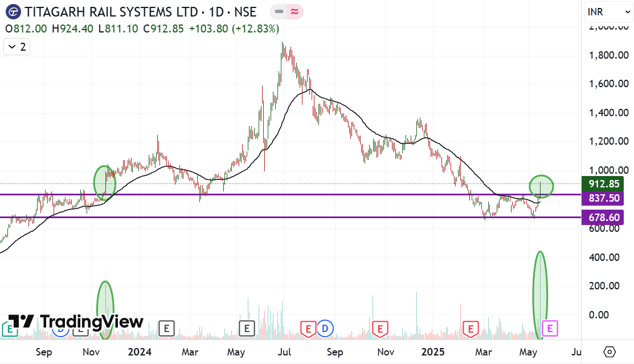Click the red E earnings marker beside the blue D

pyautogui.click(x=308, y=329)
